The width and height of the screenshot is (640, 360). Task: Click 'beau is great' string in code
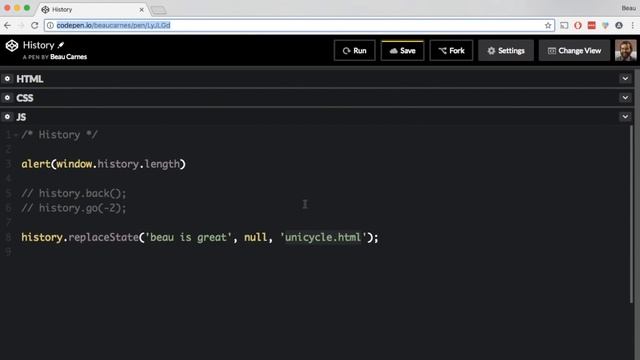189,237
